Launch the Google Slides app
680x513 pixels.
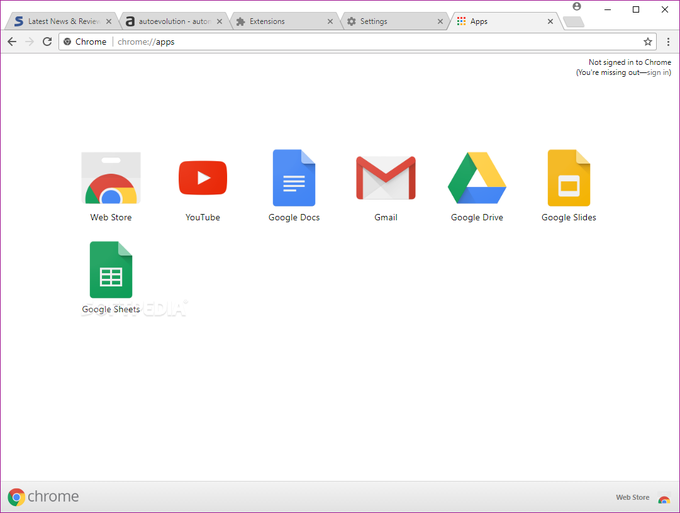[569, 178]
